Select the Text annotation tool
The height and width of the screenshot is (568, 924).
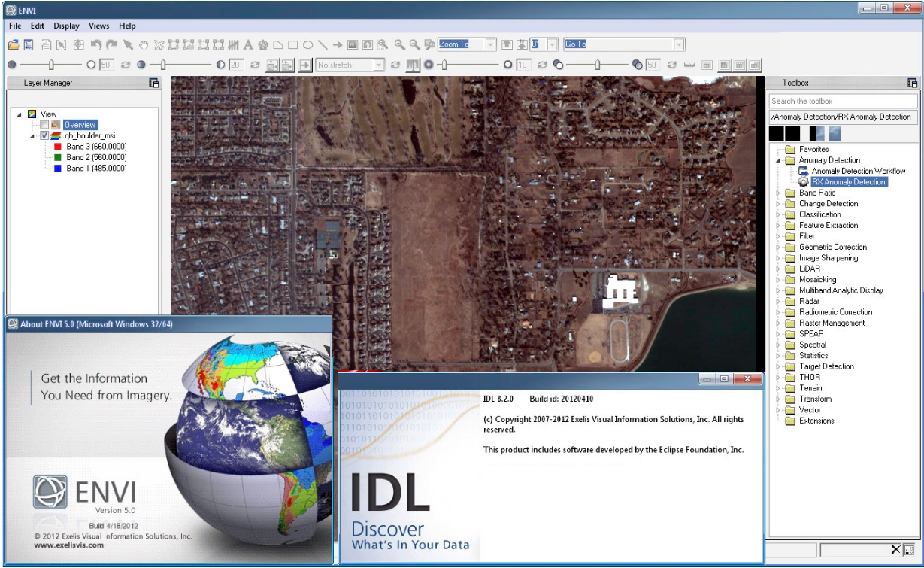[x=247, y=44]
